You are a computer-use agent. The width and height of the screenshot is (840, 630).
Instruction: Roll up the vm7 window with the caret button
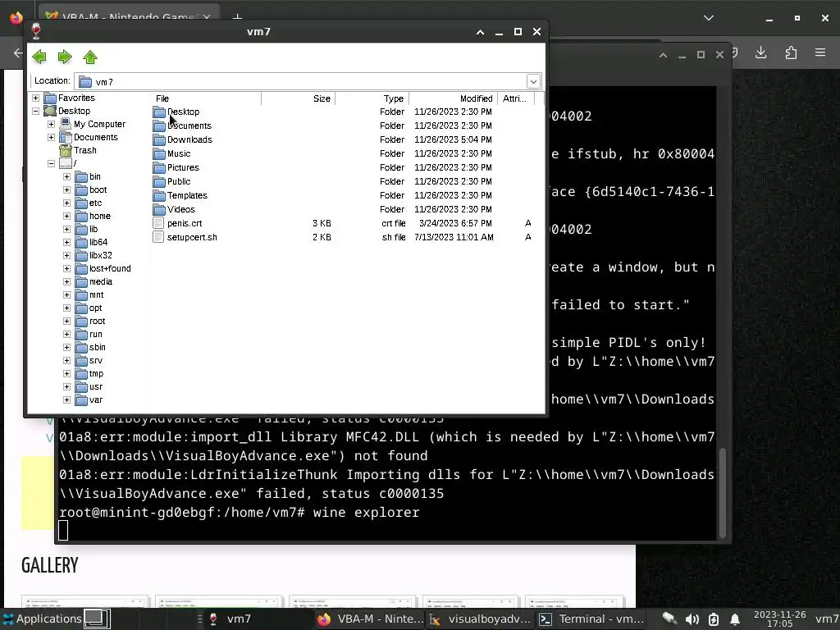pyautogui.click(x=480, y=32)
